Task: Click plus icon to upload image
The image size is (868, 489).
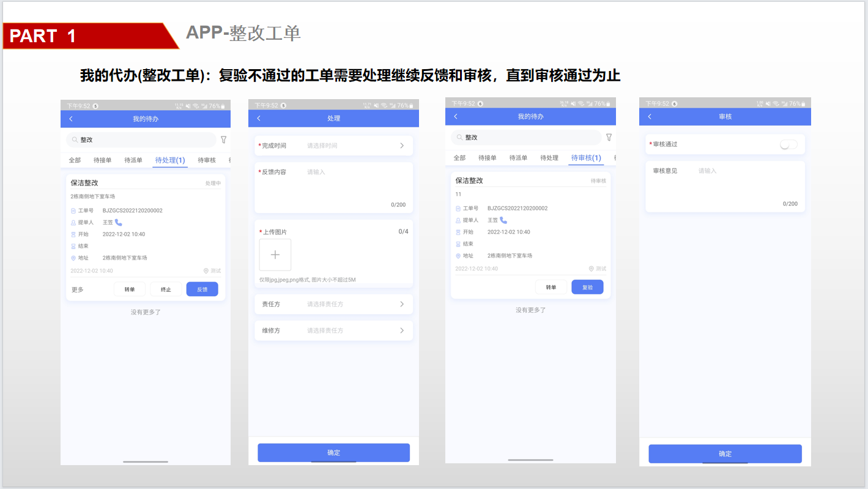Action: pyautogui.click(x=275, y=255)
